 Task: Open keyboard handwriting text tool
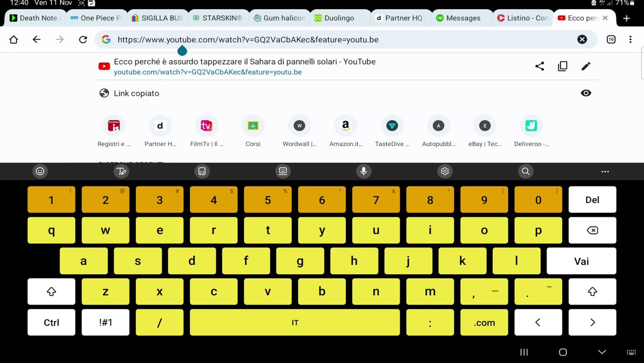tap(121, 171)
